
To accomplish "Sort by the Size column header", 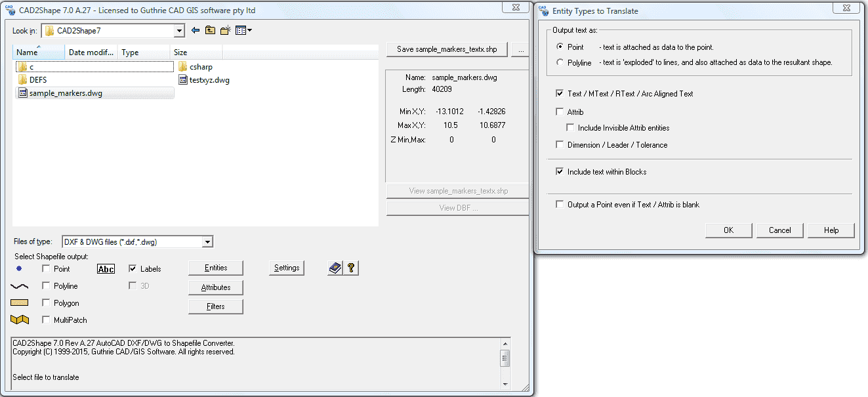I will [x=196, y=52].
